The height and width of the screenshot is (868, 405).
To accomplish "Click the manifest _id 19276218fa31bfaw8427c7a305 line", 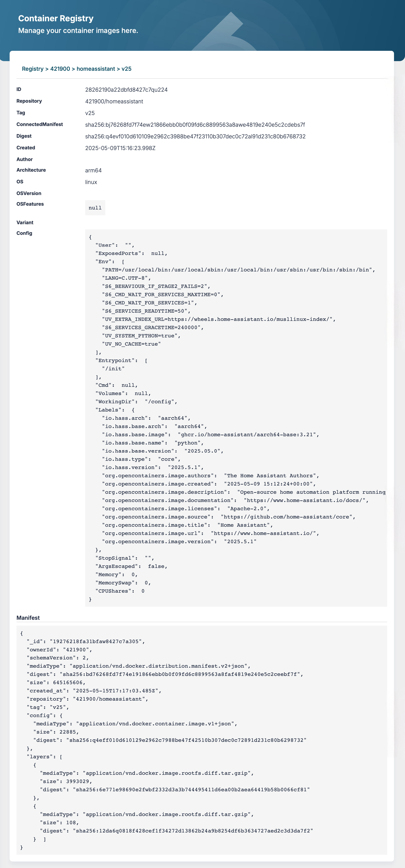I will pos(86,642).
